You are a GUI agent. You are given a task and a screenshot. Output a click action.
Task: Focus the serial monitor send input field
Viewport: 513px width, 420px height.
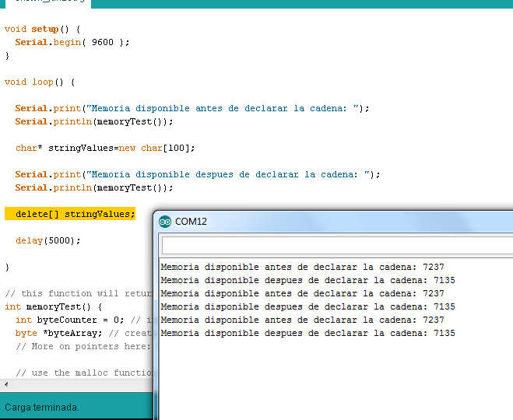click(336, 247)
